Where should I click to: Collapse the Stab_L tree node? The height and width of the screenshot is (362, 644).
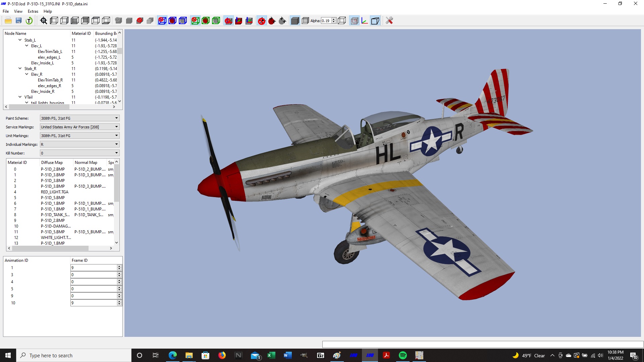(20, 40)
